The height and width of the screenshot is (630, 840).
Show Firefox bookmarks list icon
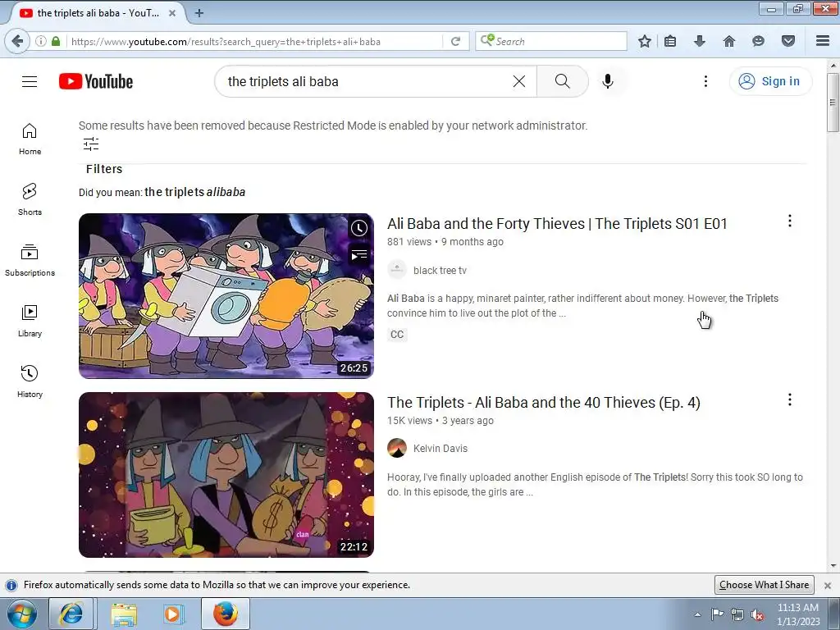click(670, 41)
